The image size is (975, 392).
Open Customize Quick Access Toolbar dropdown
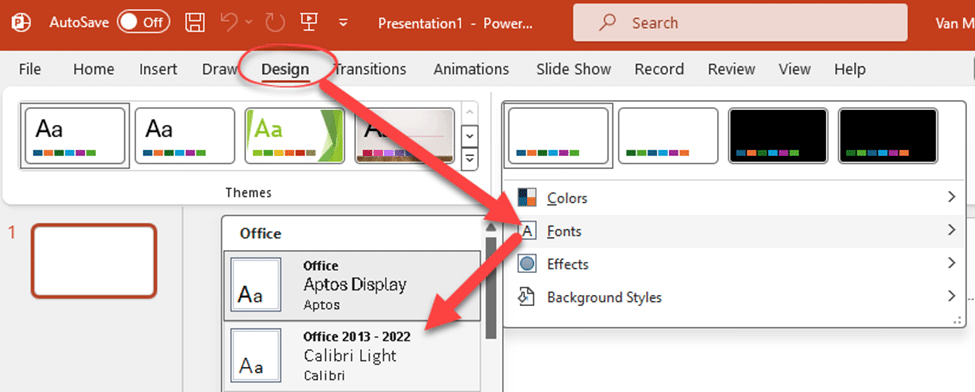click(343, 23)
